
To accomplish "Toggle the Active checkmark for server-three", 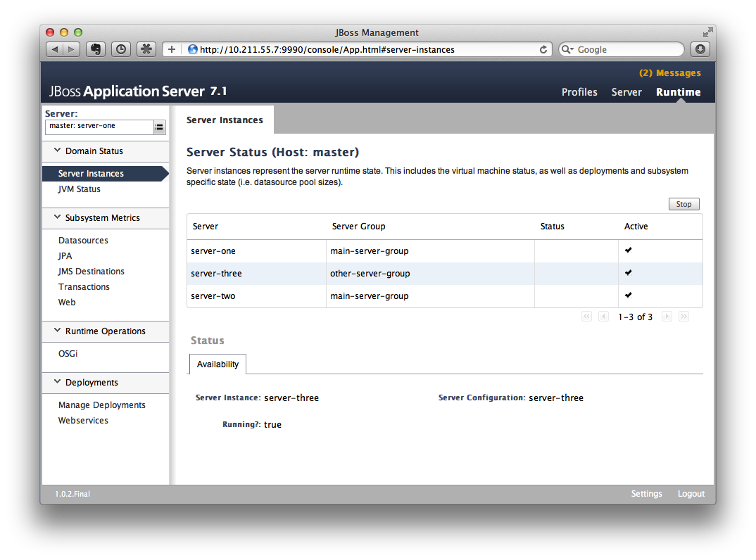I will coord(628,273).
